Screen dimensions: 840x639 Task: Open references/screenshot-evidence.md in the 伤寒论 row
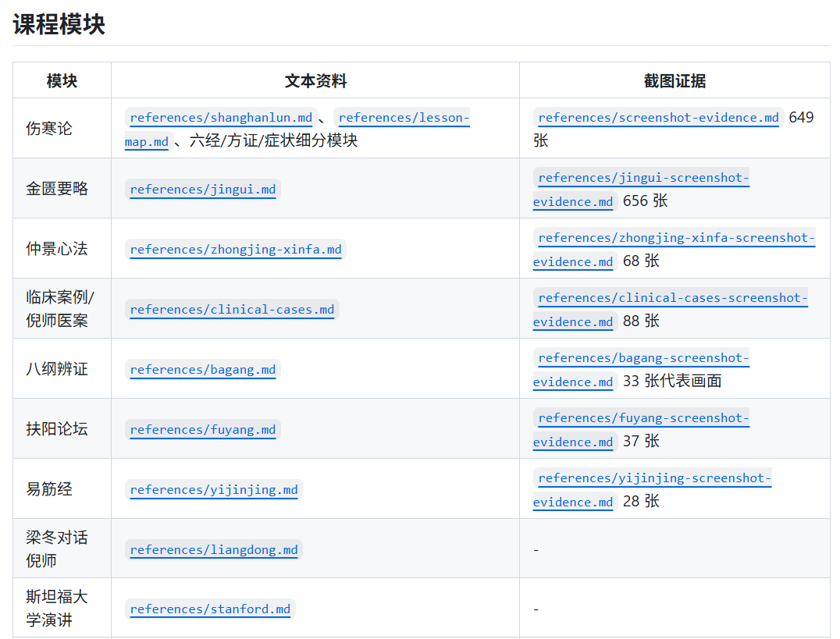point(658,117)
